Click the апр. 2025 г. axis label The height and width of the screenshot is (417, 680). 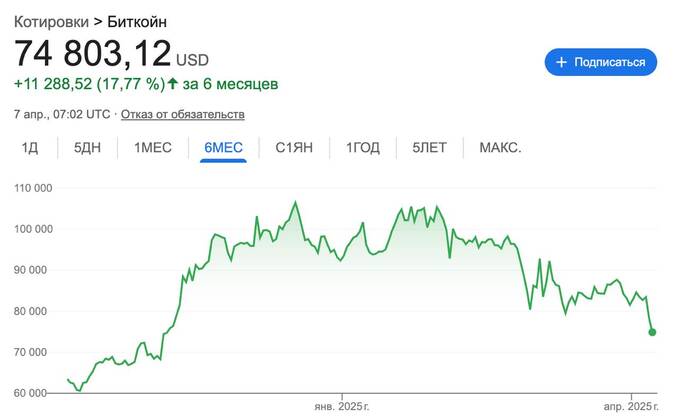631,407
